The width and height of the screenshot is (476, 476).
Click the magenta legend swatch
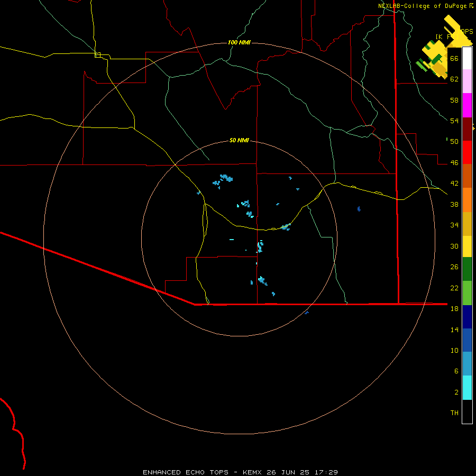(x=467, y=105)
